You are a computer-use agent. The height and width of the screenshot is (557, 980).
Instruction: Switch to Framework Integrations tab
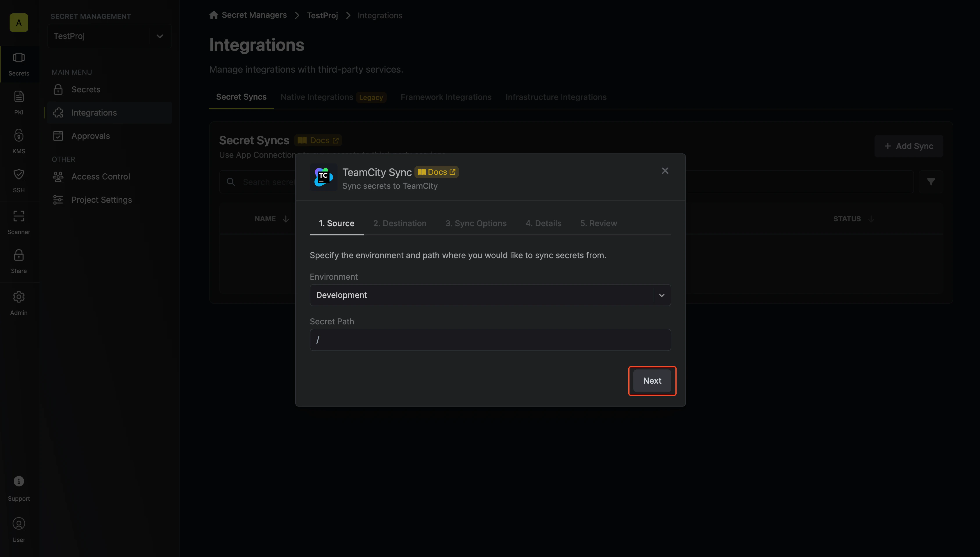click(x=446, y=97)
